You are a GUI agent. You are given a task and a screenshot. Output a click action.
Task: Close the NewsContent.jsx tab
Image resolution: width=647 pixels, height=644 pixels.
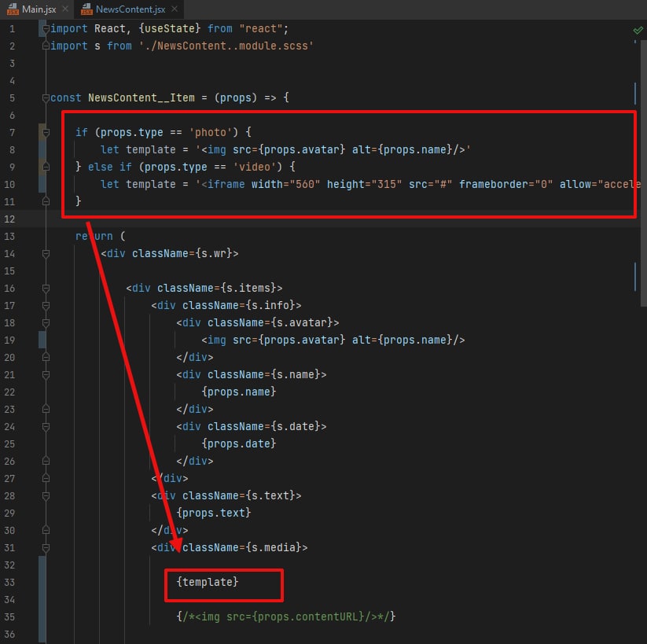click(175, 9)
